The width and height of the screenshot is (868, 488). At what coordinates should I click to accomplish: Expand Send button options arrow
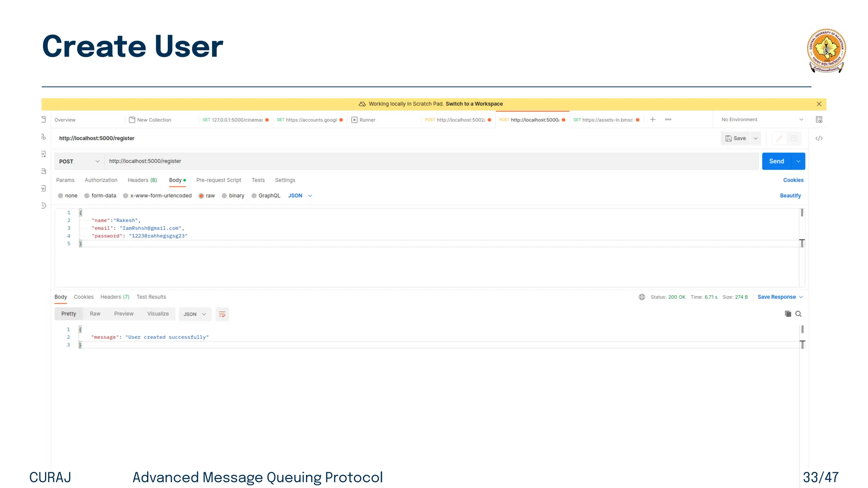click(x=798, y=161)
